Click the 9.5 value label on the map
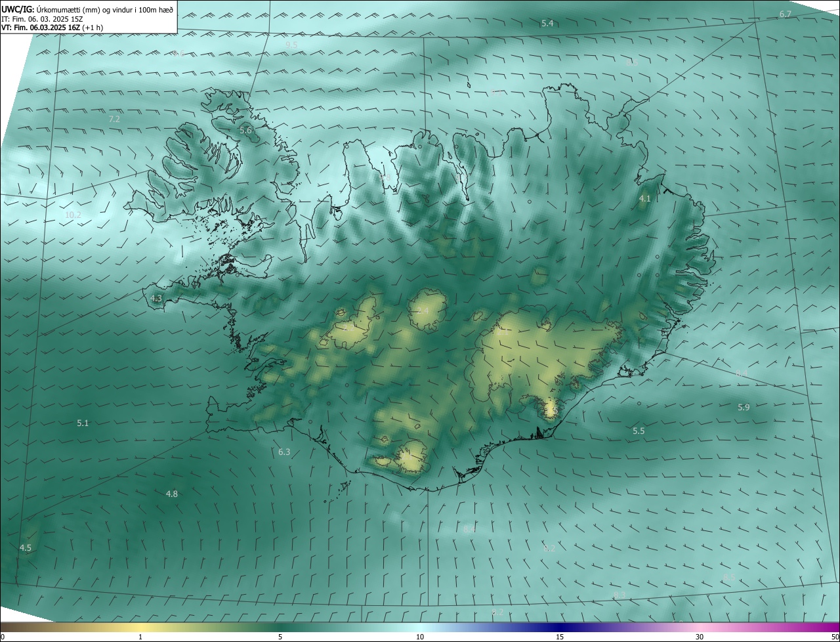Viewport: 840px width, 642px height. (x=291, y=45)
